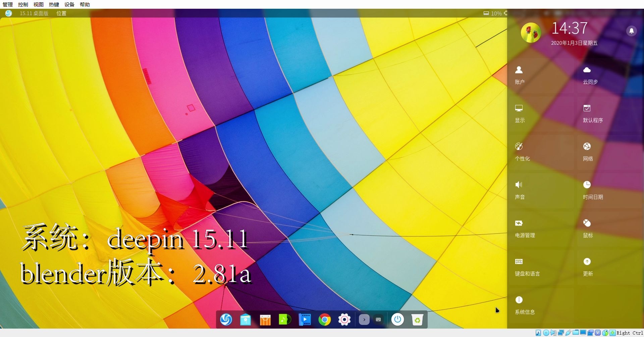Launch Google Chrome from the dock
Image resolution: width=644 pixels, height=337 pixels.
[324, 320]
